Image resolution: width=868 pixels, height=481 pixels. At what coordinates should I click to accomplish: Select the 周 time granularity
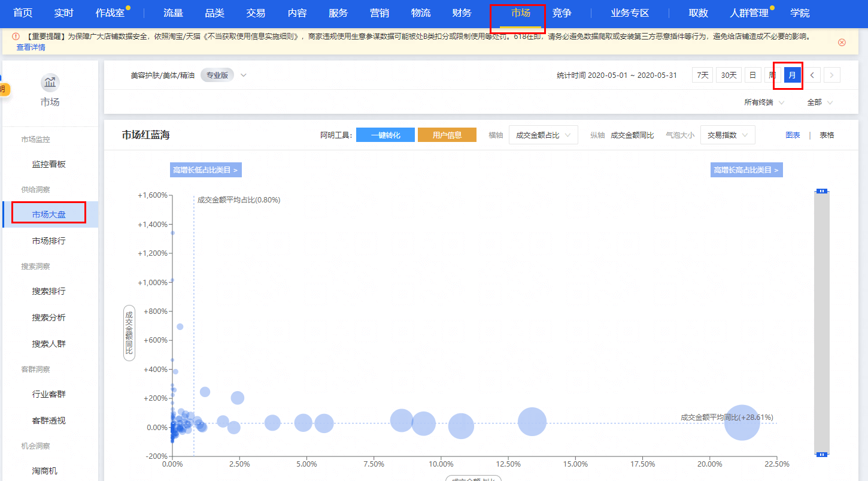[x=772, y=75]
